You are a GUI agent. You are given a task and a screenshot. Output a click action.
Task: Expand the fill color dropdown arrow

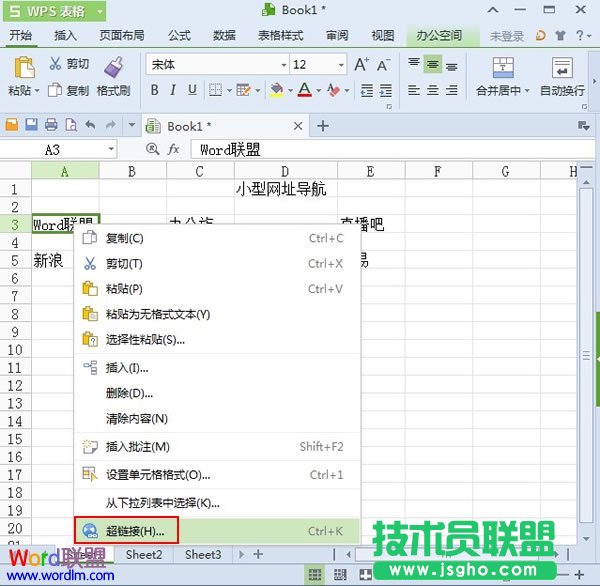click(290, 91)
